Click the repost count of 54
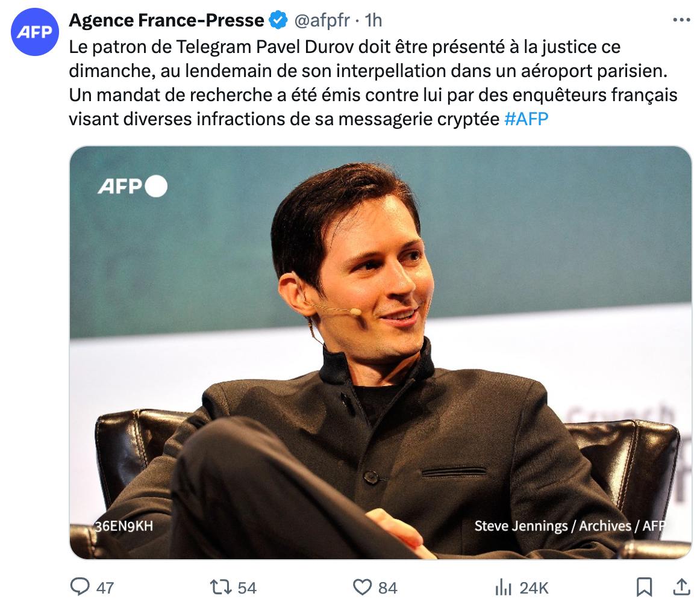Image resolution: width=700 pixels, height=602 pixels. [x=247, y=588]
